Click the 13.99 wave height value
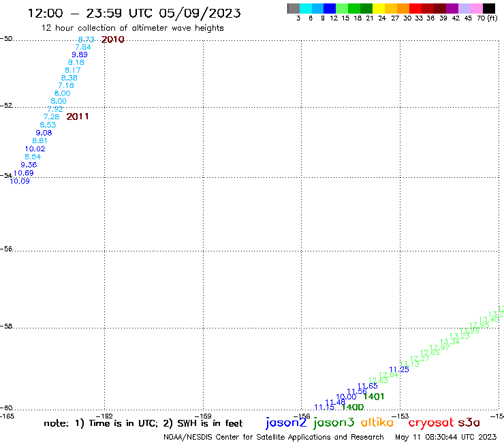Viewport: 504px width, 443px height. point(470,331)
